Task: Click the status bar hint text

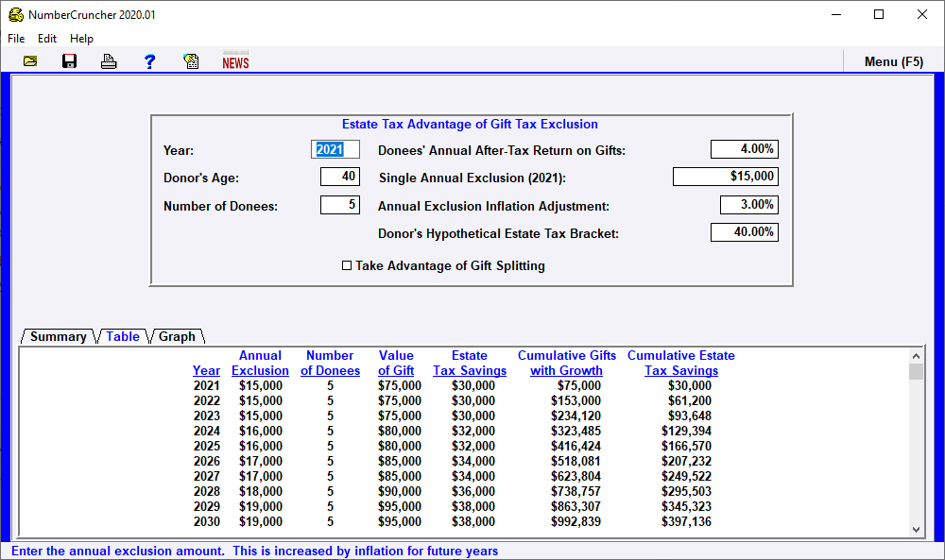Action: click(x=255, y=551)
